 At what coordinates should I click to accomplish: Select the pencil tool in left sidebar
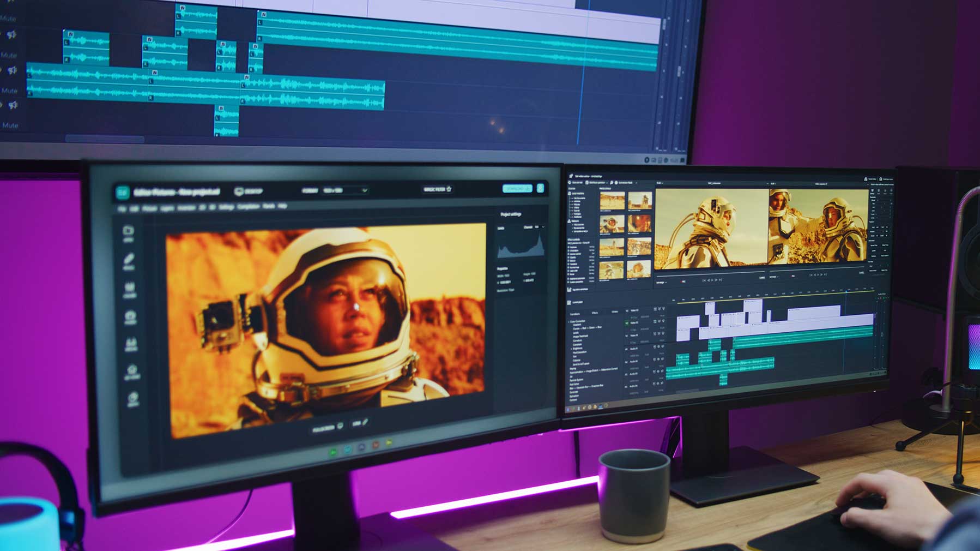pyautogui.click(x=129, y=260)
